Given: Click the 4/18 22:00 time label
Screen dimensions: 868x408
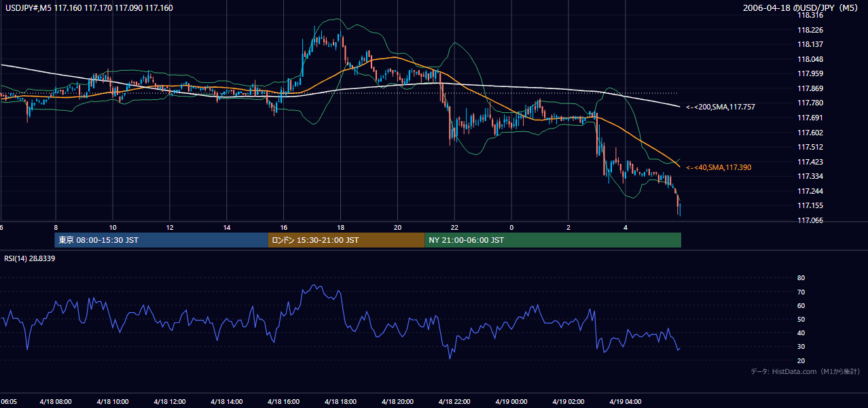Looking at the screenshot, I should coord(454,402).
